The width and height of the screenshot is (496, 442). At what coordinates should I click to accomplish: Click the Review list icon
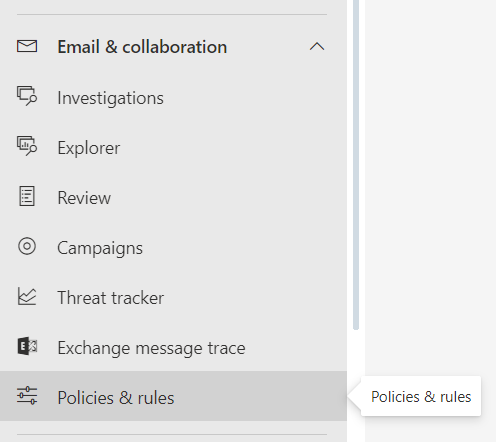(27, 196)
